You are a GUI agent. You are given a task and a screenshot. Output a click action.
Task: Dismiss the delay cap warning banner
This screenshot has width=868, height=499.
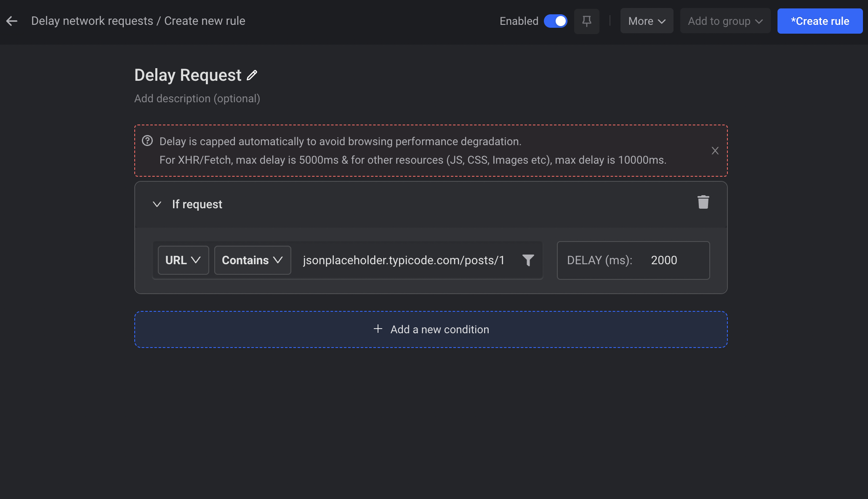coord(715,151)
